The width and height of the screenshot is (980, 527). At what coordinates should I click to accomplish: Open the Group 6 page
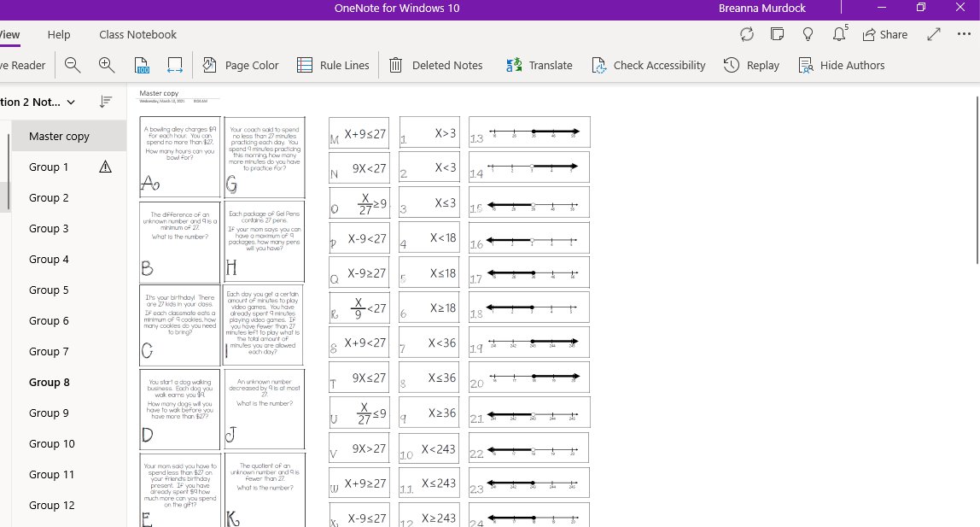(69, 320)
